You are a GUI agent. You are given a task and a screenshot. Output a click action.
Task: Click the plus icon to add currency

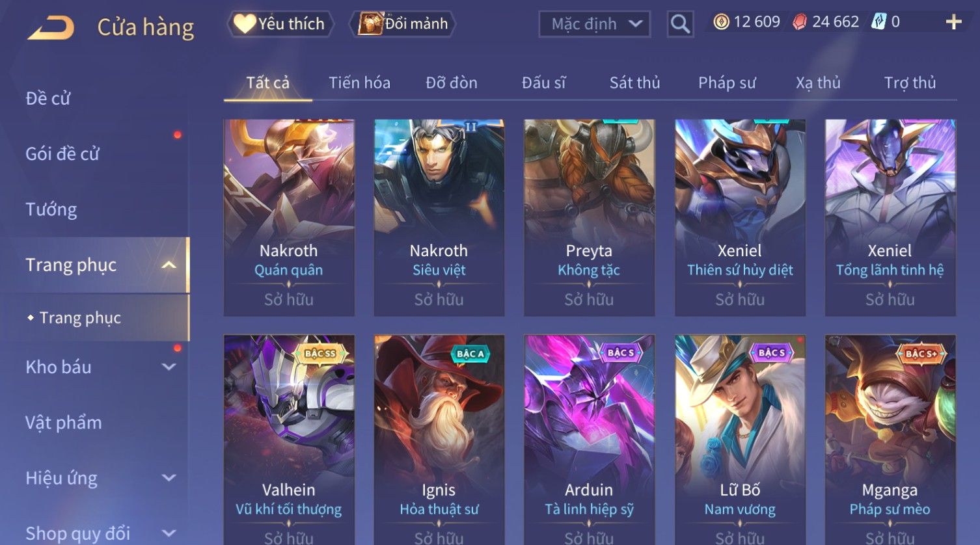[x=953, y=22]
